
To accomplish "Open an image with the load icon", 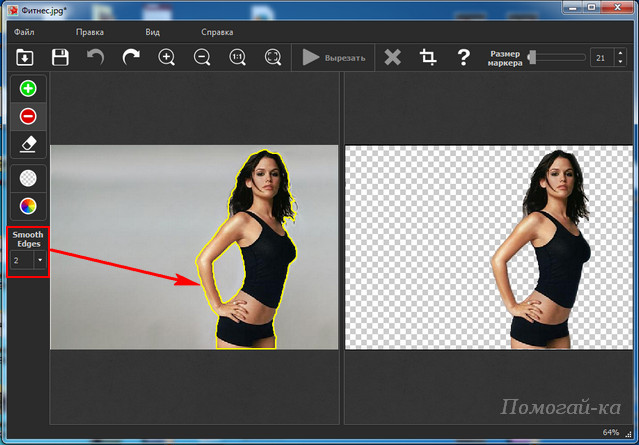I will [x=24, y=57].
